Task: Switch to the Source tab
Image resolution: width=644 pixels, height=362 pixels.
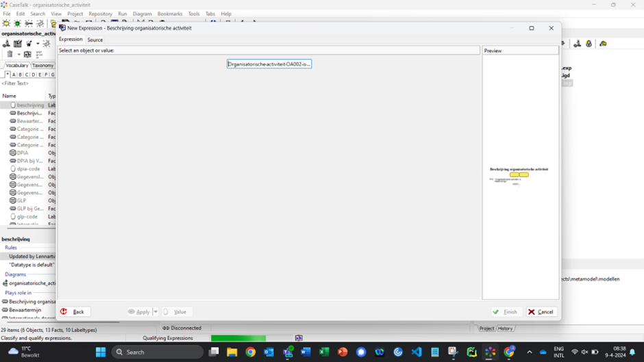Action: pyautogui.click(x=95, y=40)
